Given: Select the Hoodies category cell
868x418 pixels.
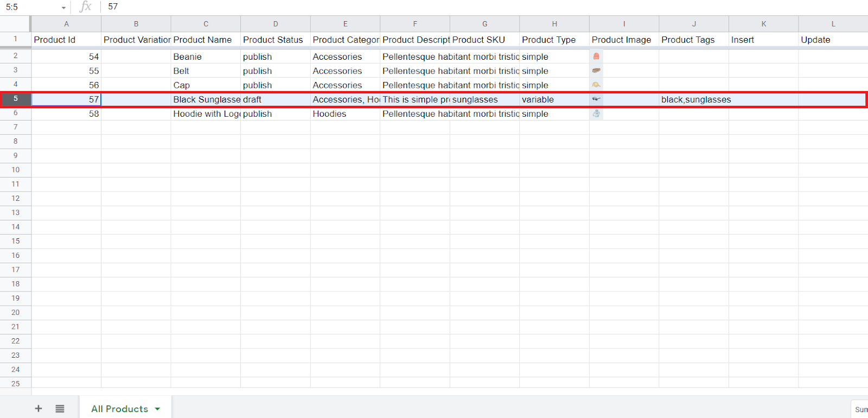Looking at the screenshot, I should point(345,113).
